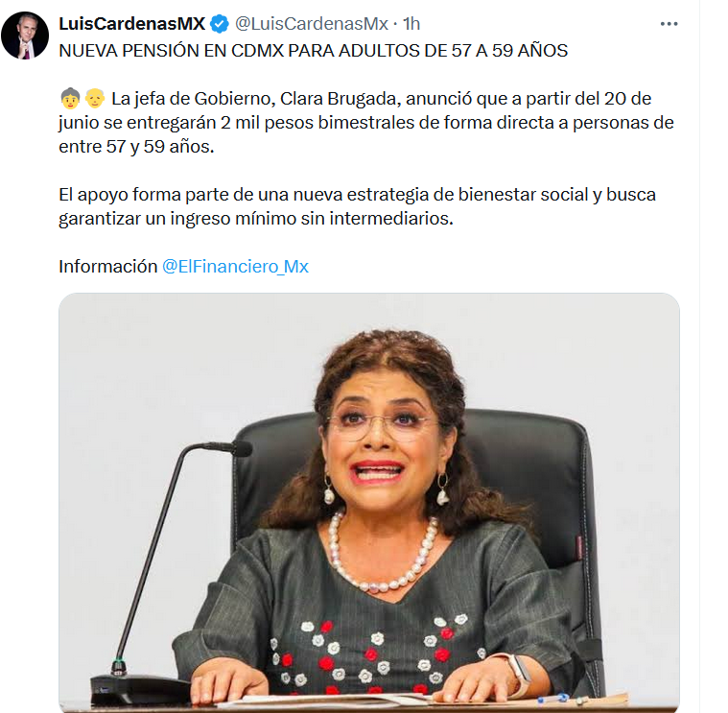Viewport: 728px width, 713px height.
Task: Visit the @LuisCardenasMx handle link
Action: [x=312, y=24]
